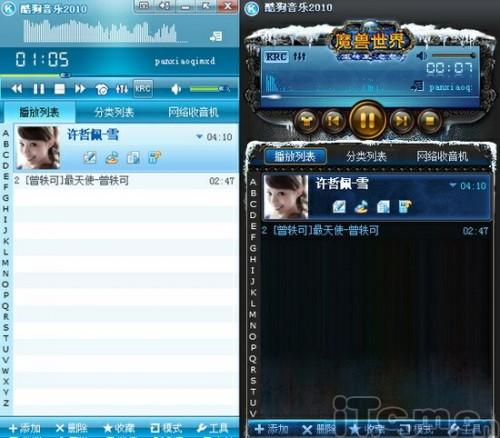Pause playback in the blue skin player
Image resolution: width=500 pixels, height=438 pixels.
click(x=39, y=89)
